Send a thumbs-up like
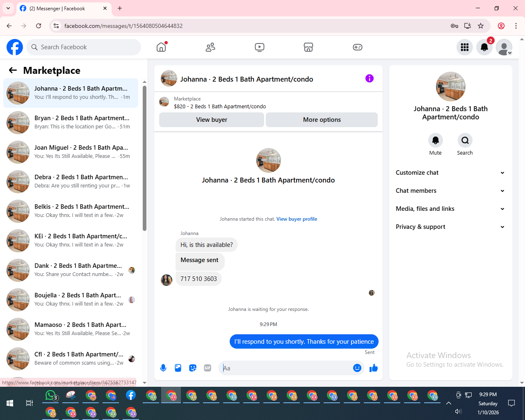Viewport: 525px width, 420px height. point(374,368)
